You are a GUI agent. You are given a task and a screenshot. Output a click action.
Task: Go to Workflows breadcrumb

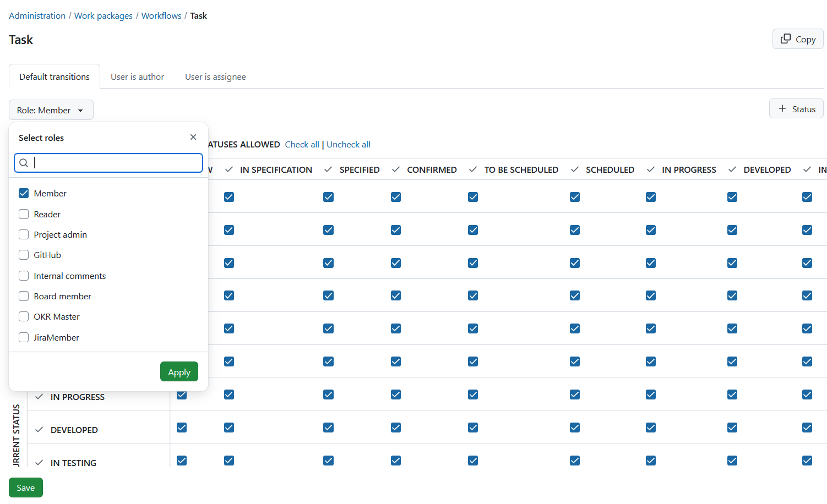161,15
